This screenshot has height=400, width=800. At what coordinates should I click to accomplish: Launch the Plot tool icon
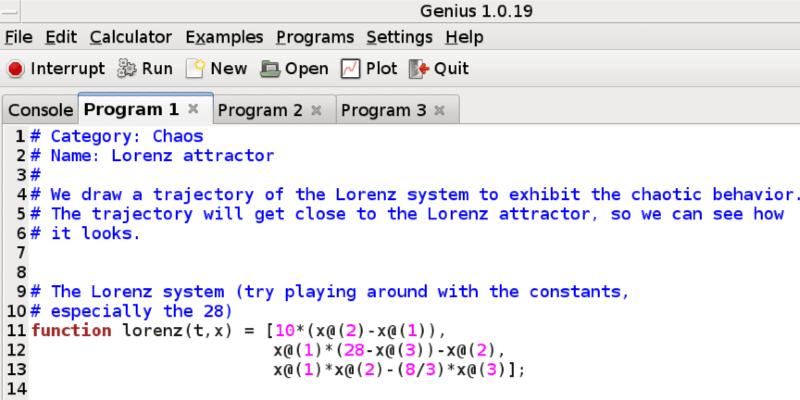tap(350, 69)
